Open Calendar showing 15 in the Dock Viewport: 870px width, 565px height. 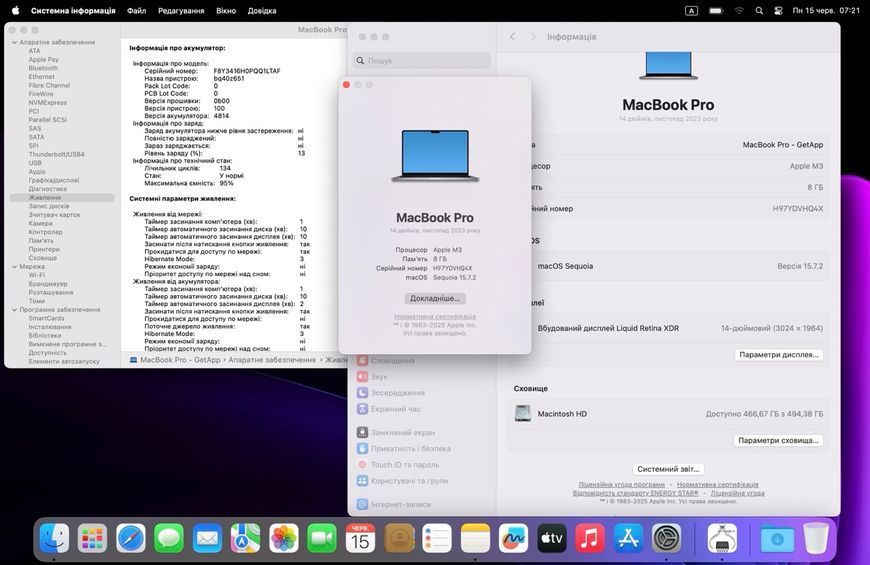point(360,538)
